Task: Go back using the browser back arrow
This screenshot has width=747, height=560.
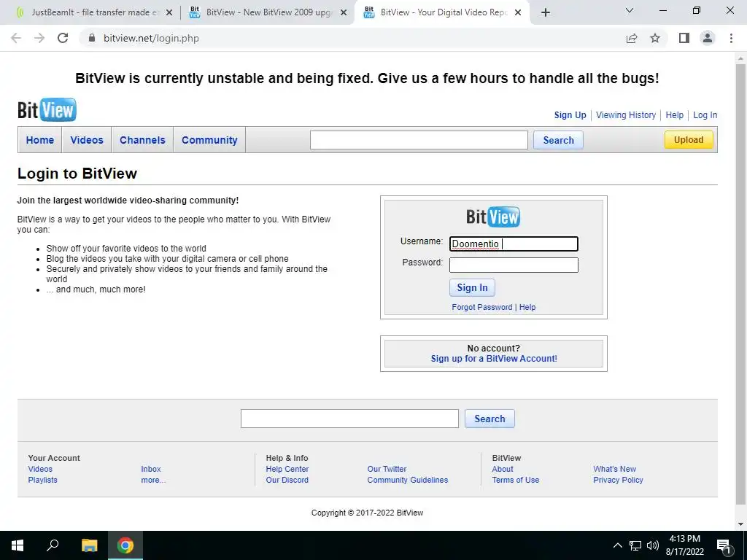Action: pyautogui.click(x=16, y=38)
